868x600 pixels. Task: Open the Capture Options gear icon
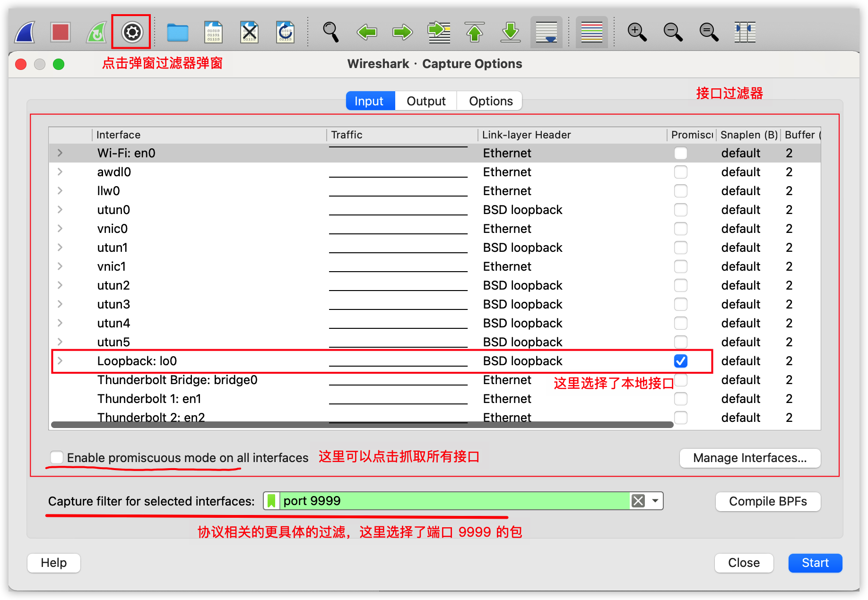coord(131,32)
